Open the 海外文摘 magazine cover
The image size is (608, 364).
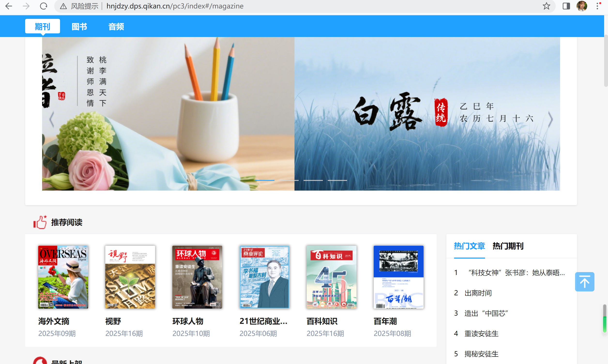point(63,277)
